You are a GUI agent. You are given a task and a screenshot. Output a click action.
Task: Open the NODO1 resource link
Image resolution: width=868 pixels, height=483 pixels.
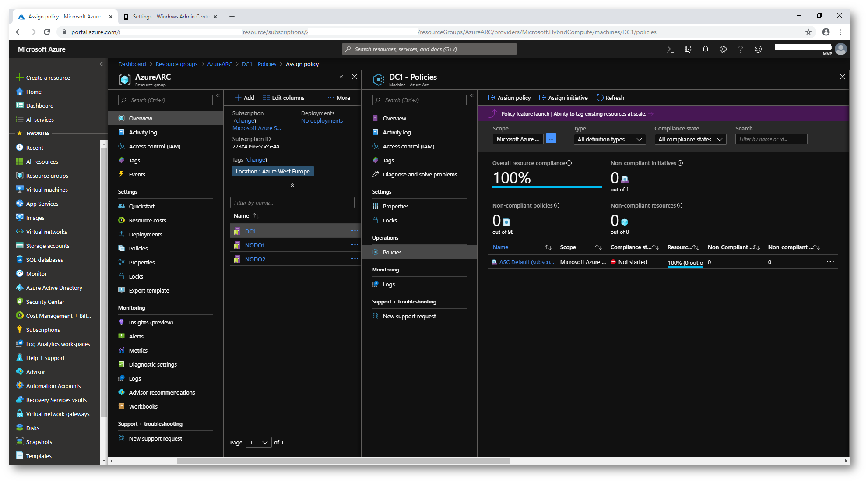coord(255,245)
